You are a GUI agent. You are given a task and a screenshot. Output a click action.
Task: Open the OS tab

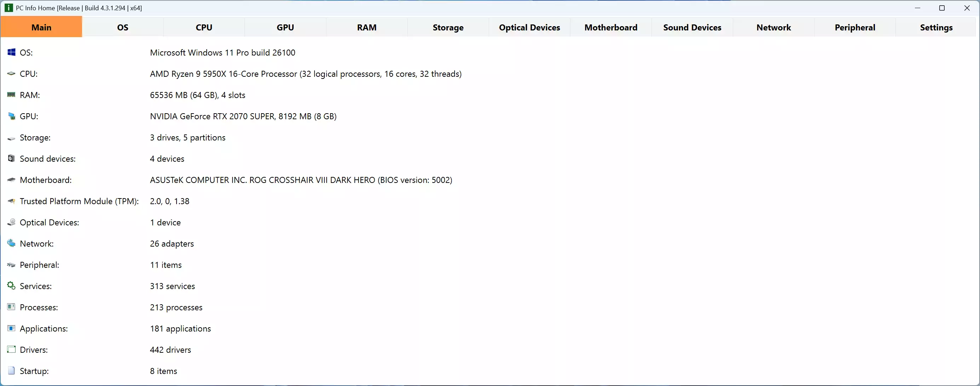click(x=123, y=27)
